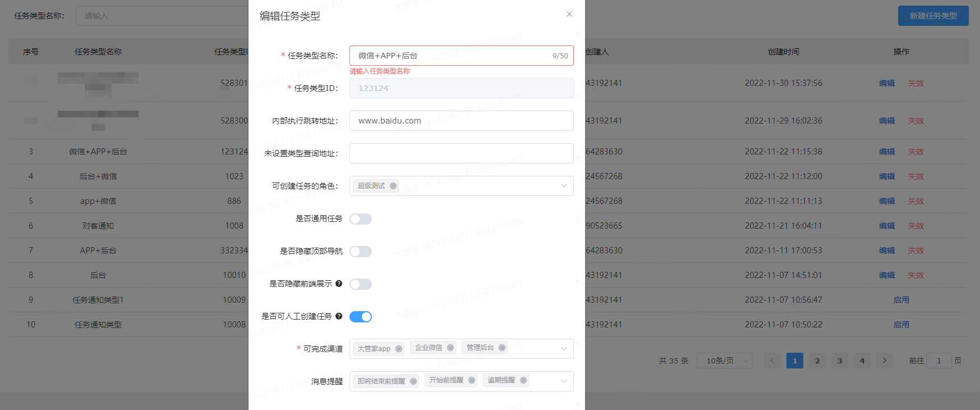Go to previous page arrow
Screen dimensions: 980x410
point(772,361)
